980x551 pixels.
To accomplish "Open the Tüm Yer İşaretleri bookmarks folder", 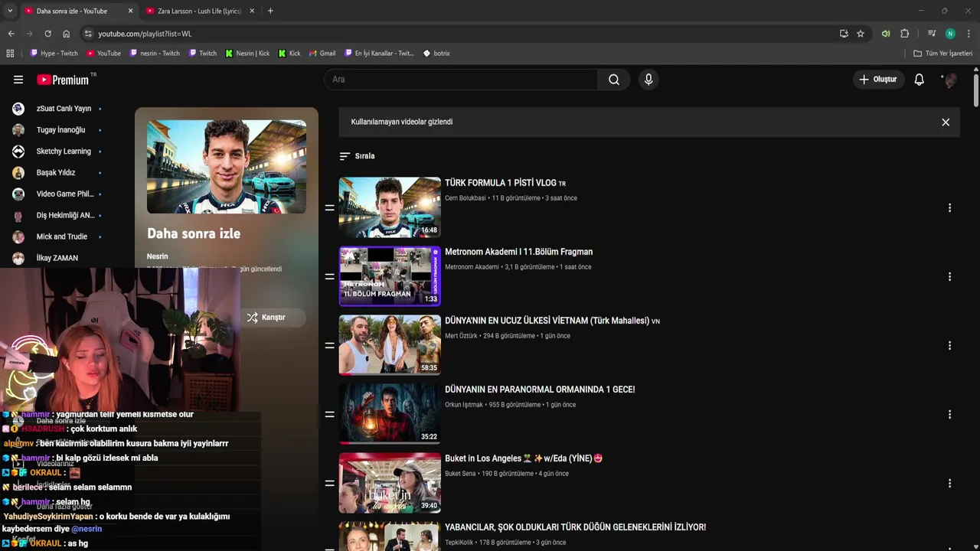I will 943,54.
